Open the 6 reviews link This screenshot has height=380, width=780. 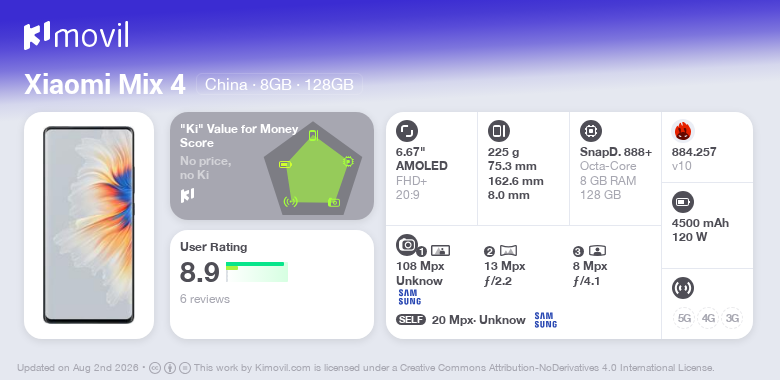click(205, 299)
